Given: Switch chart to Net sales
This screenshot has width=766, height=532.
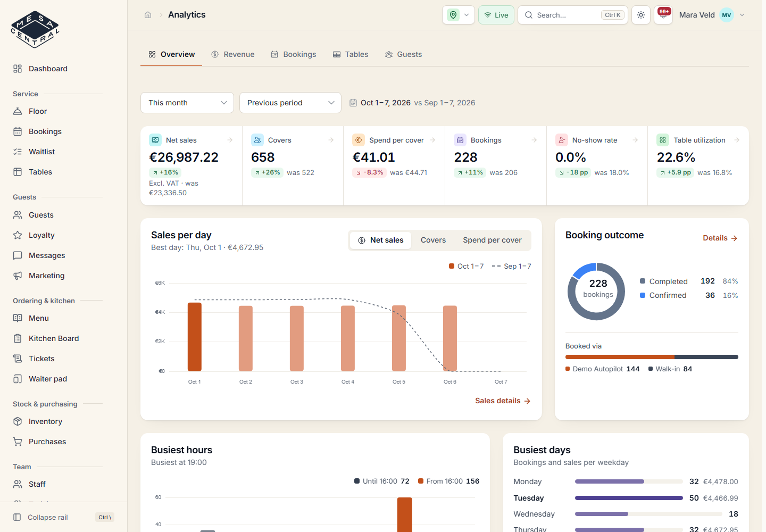Looking at the screenshot, I should click(x=381, y=240).
